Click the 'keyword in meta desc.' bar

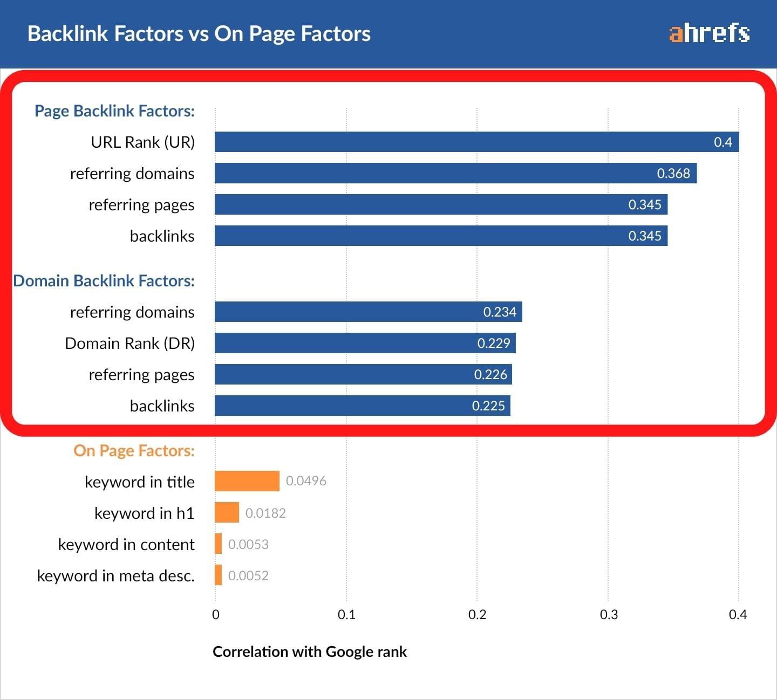(x=219, y=575)
